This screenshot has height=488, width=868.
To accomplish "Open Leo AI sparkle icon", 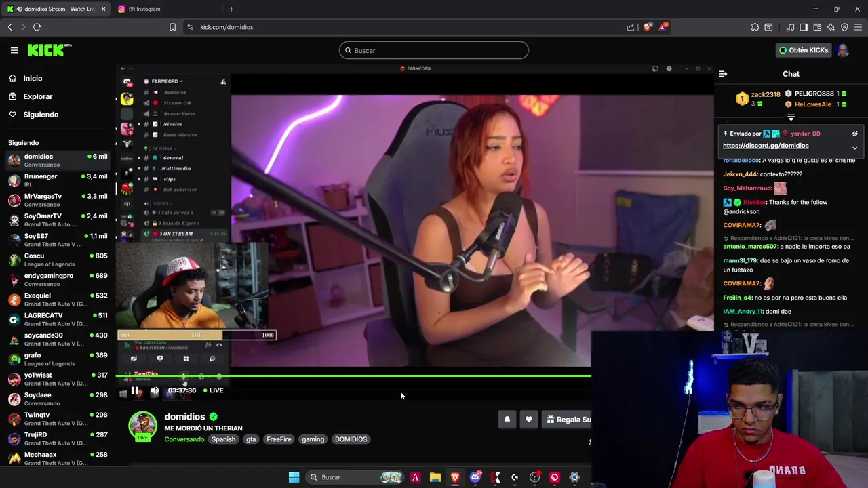I will pyautogui.click(x=831, y=27).
